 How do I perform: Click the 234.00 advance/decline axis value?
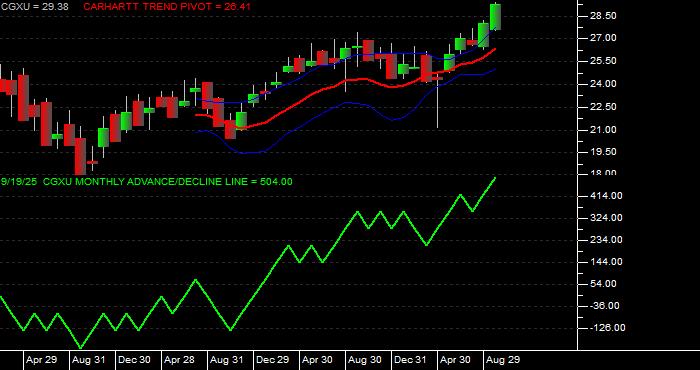coord(606,240)
